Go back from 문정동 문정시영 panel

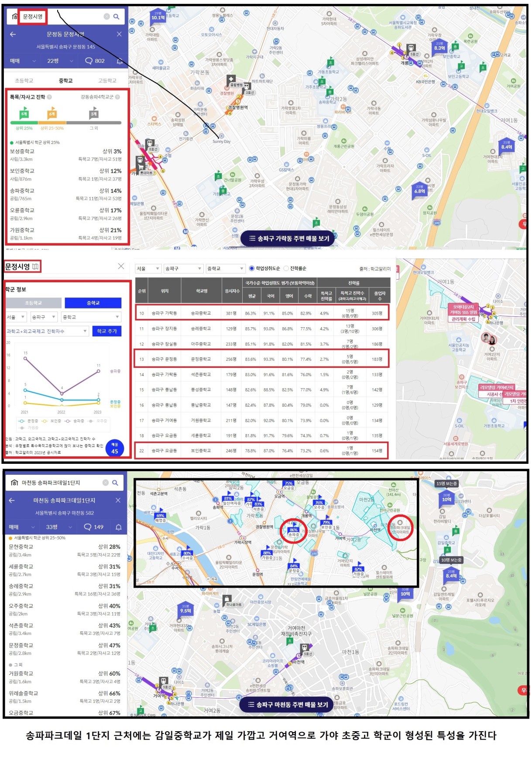coord(13,34)
